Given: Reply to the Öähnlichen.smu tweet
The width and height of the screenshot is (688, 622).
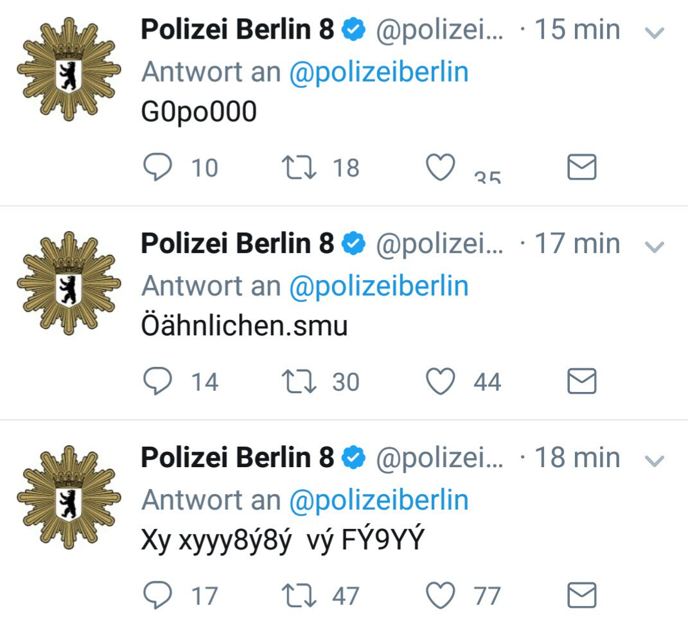Looking at the screenshot, I should [x=158, y=381].
